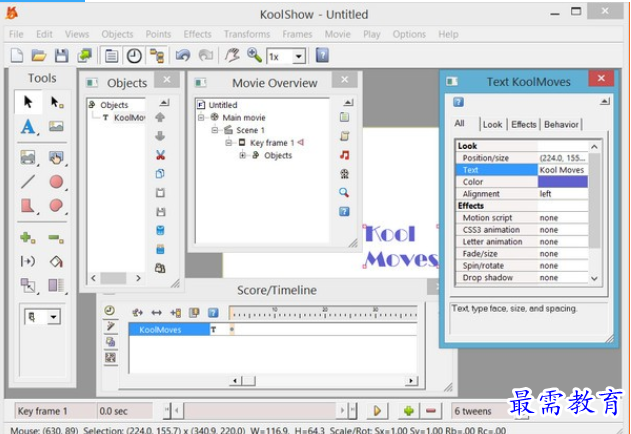Close the Movie Overview panel
631x434 pixels.
coord(344,80)
